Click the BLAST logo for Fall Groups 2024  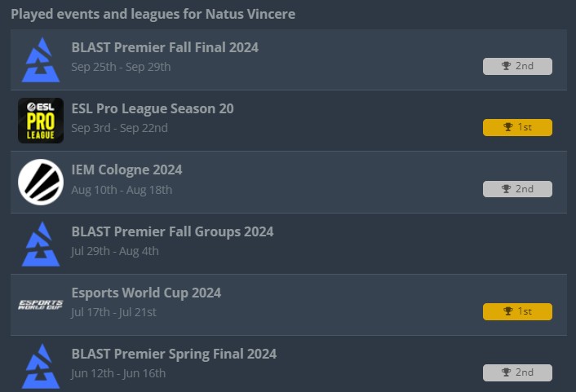[x=41, y=243]
